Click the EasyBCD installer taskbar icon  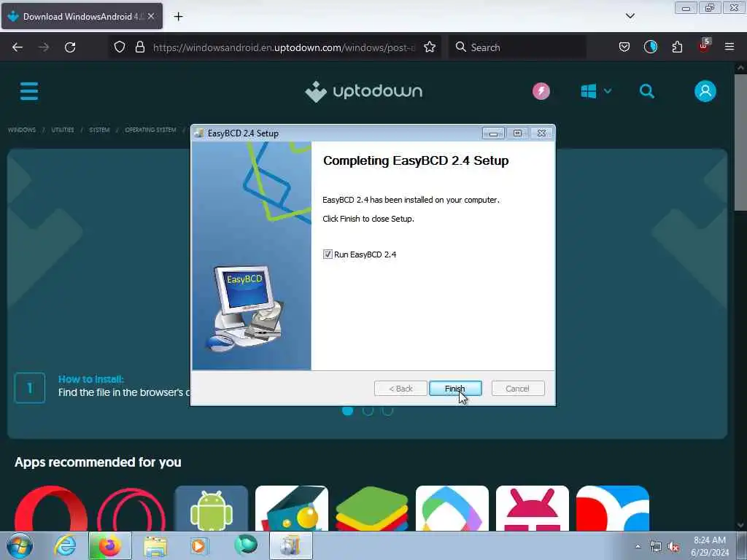coord(291,545)
